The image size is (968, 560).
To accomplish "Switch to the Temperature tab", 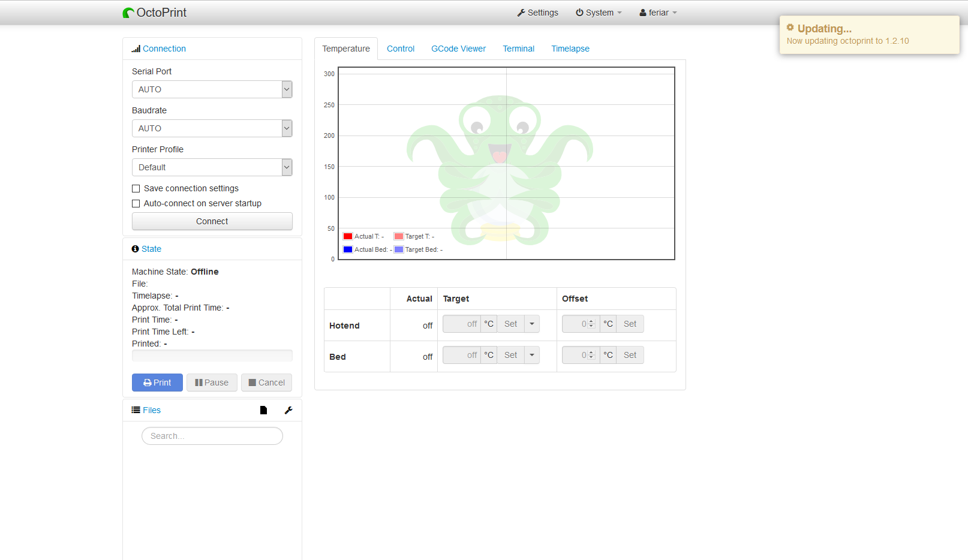I will pos(346,49).
